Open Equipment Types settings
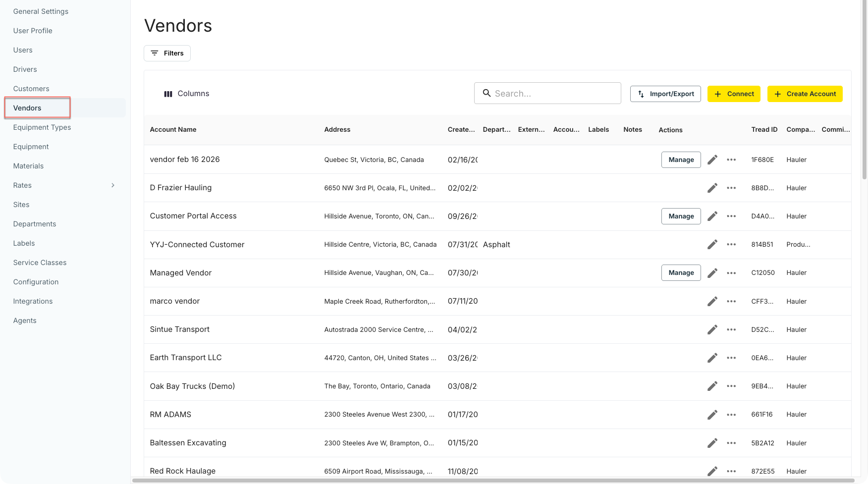 click(42, 127)
